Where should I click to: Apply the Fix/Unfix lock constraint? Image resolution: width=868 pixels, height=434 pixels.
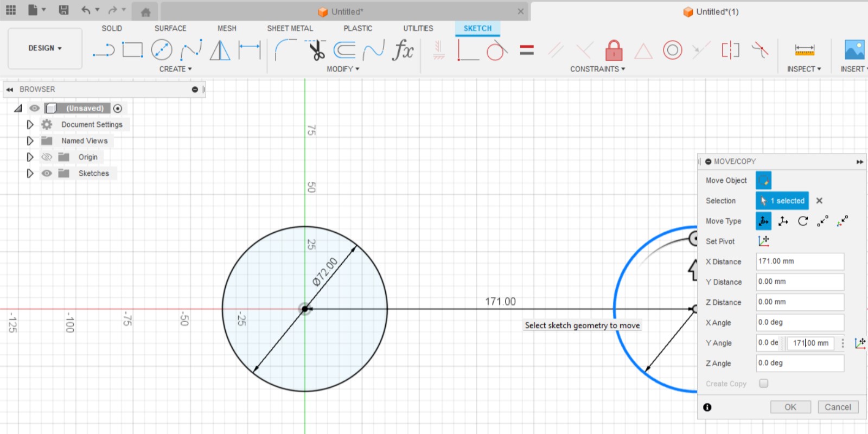coord(614,50)
